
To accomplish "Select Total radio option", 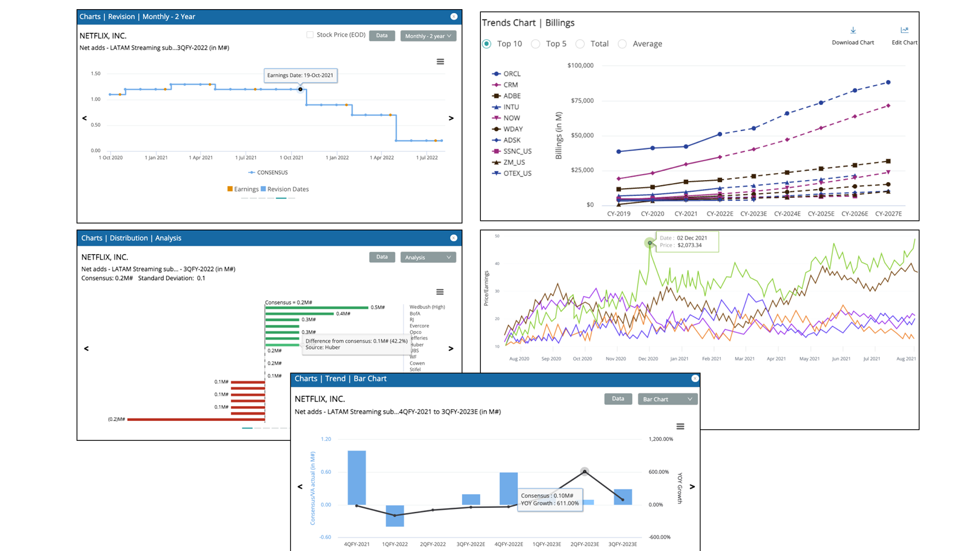I will click(580, 44).
